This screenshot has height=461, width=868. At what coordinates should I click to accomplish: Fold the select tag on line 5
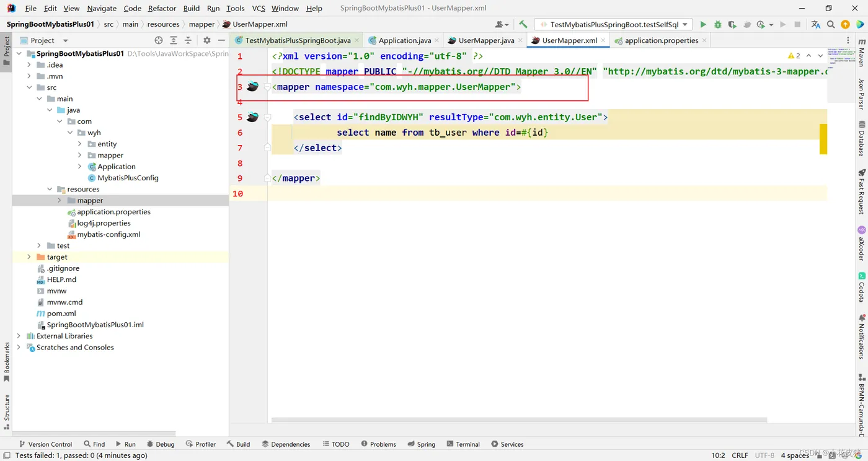click(x=267, y=117)
